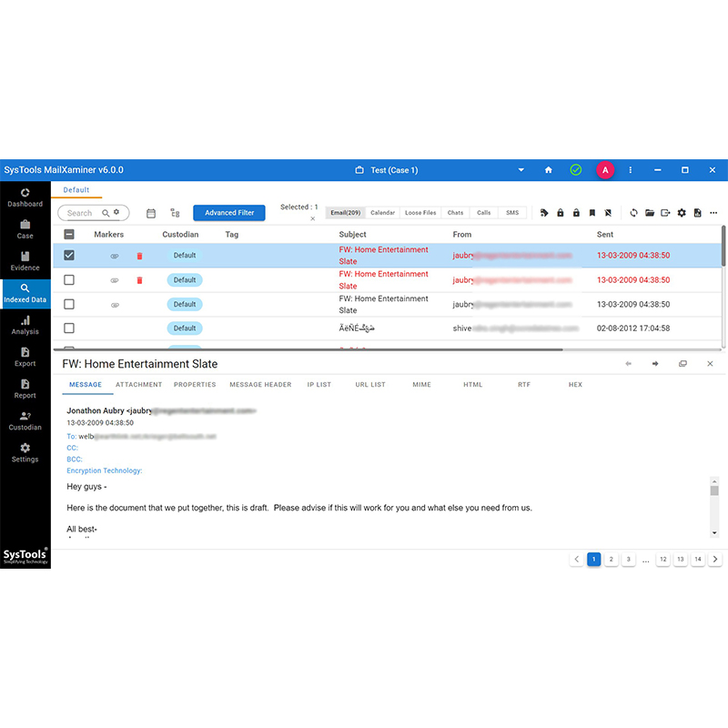Open Settings from the sidebar
The height and width of the screenshot is (728, 728).
coord(25,453)
